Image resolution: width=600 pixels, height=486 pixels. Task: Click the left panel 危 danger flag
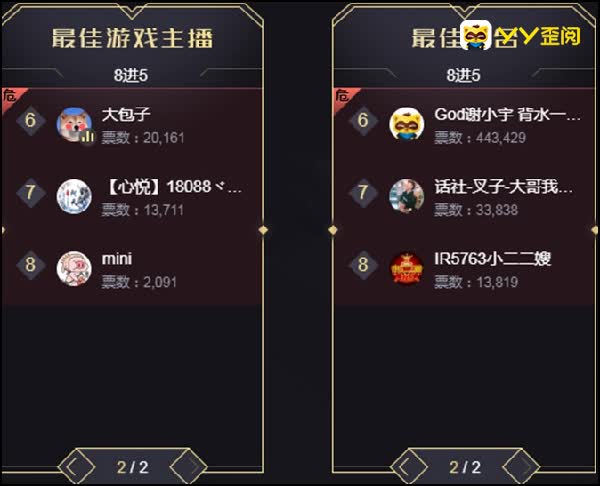(x=11, y=98)
